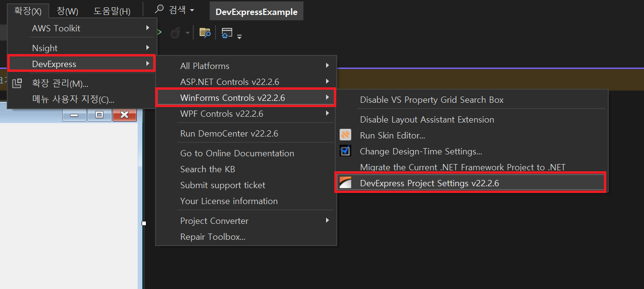Click the search magnifier icon

coord(159,10)
